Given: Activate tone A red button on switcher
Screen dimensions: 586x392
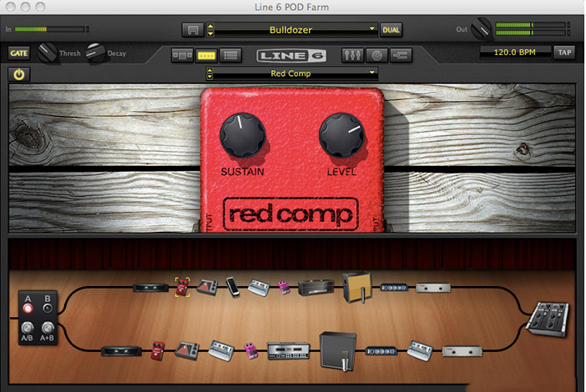Looking at the screenshot, I should point(28,309).
